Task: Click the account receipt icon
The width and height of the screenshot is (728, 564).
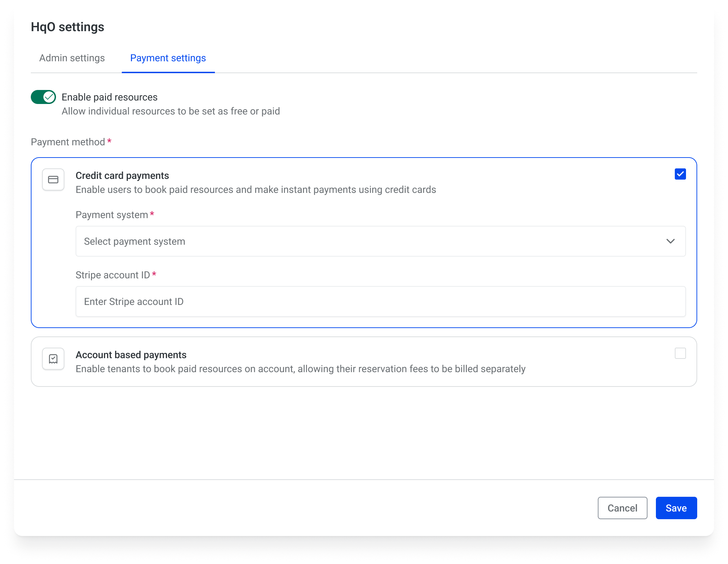Action: click(53, 359)
